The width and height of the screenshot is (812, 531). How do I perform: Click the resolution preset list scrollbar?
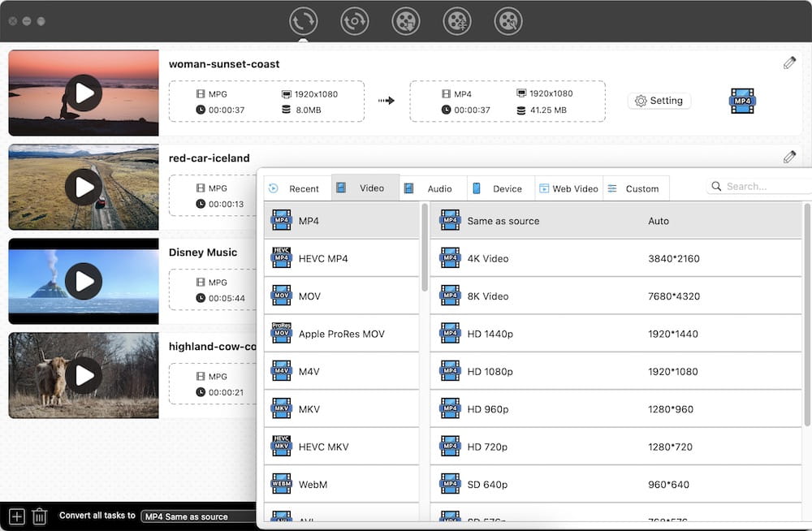point(807,315)
